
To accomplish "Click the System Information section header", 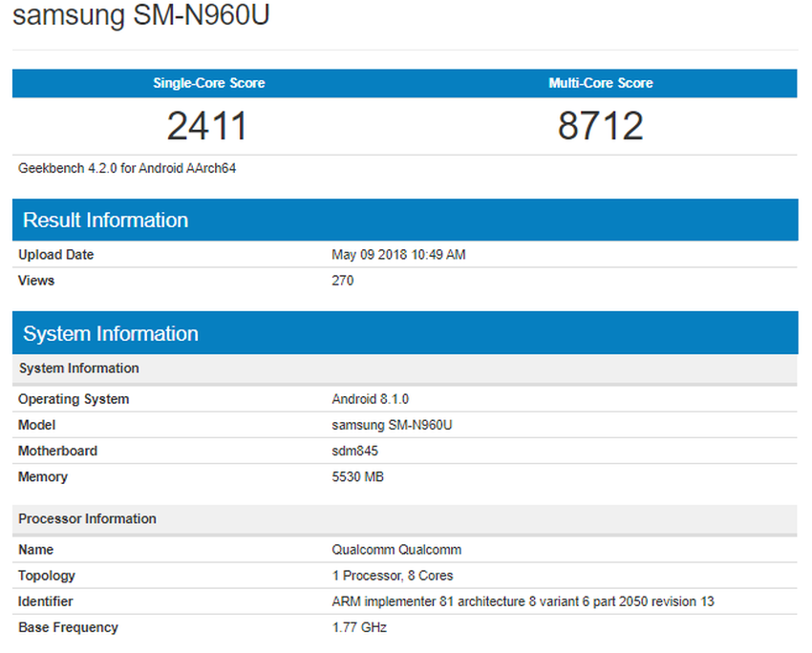I will click(111, 333).
